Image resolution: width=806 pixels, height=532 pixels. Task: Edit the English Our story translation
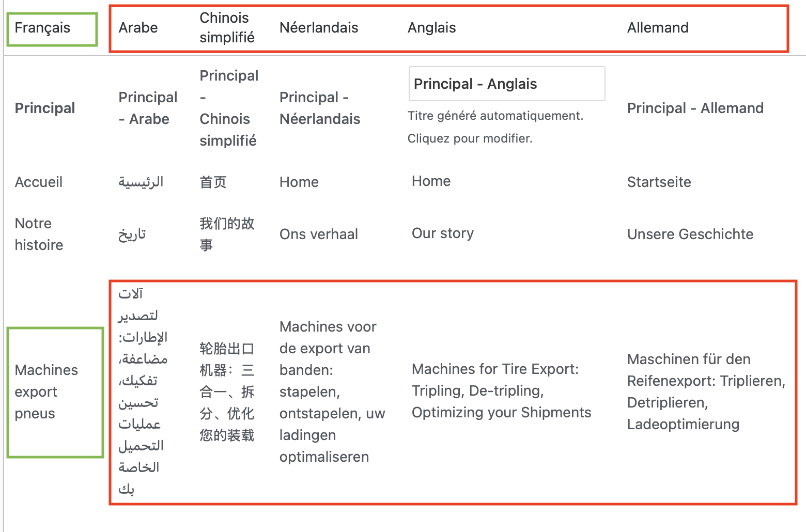coord(442,233)
